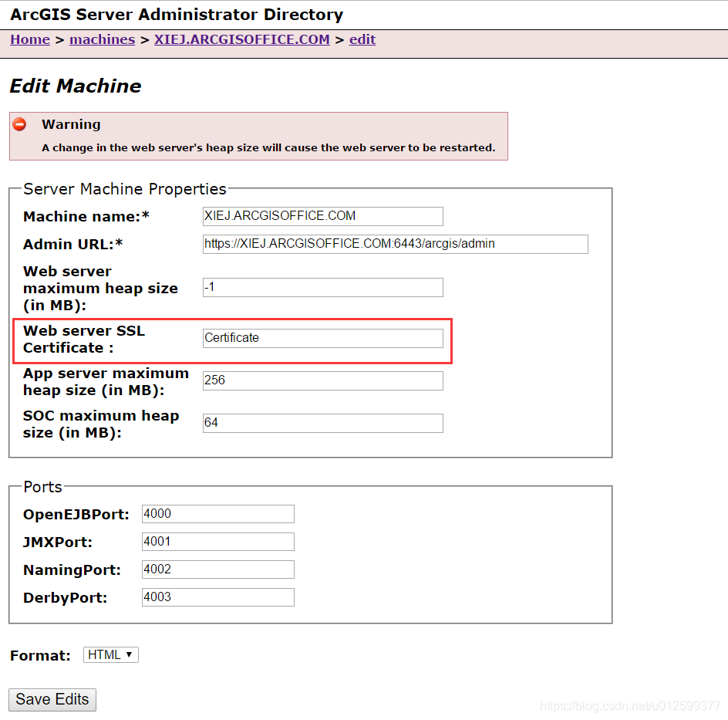Click the Save Edits button
728x720 pixels.
[52, 700]
